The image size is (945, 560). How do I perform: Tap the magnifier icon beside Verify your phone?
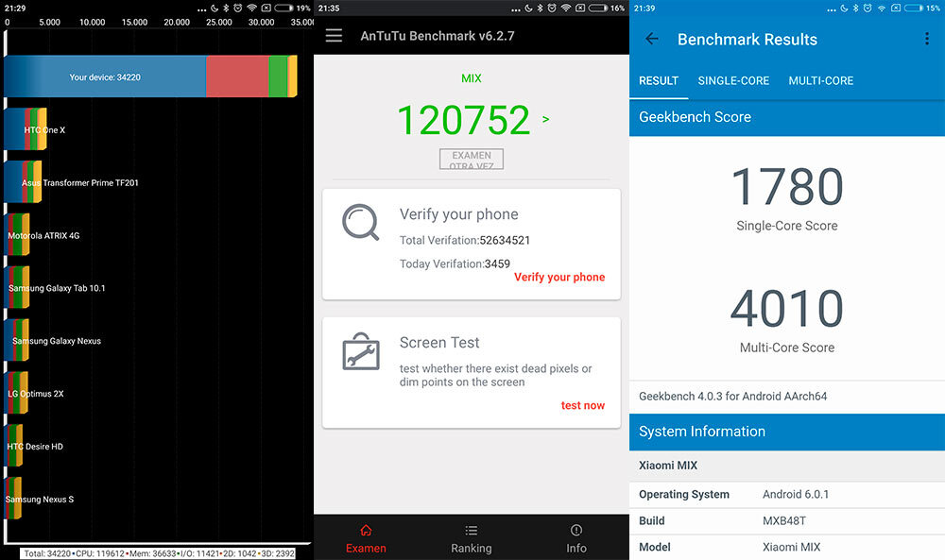360,222
